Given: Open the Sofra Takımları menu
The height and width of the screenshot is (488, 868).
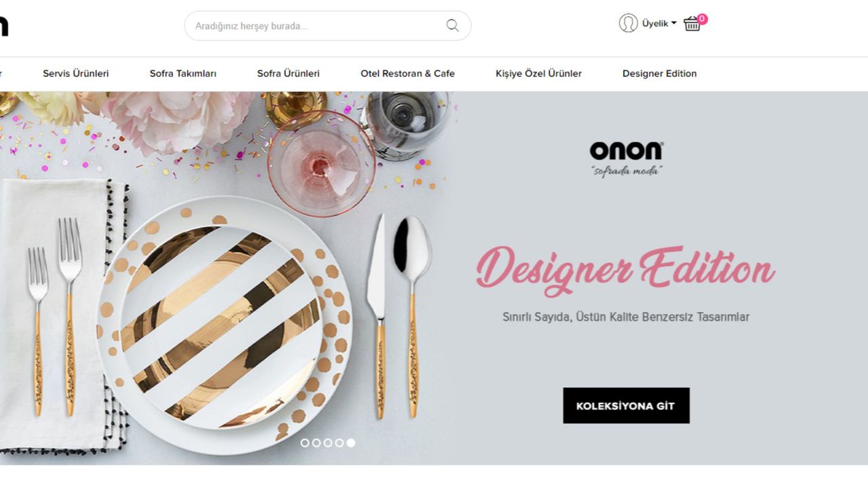Looking at the screenshot, I should 183,73.
